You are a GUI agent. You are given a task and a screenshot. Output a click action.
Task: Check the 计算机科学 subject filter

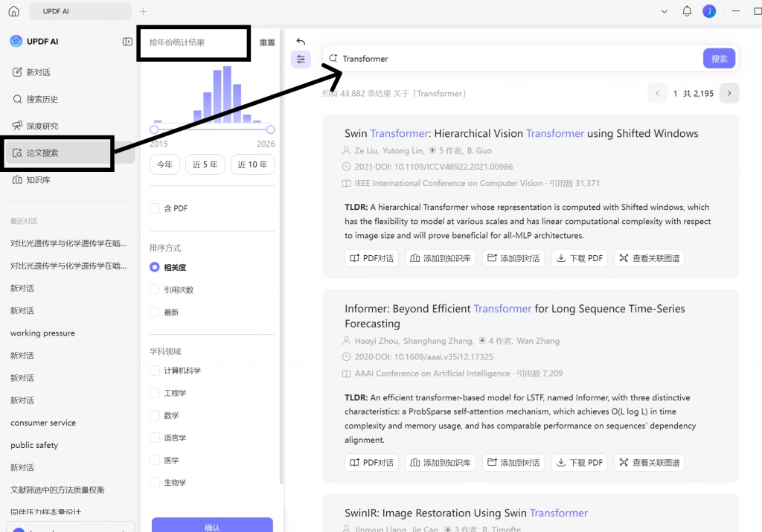[155, 371]
